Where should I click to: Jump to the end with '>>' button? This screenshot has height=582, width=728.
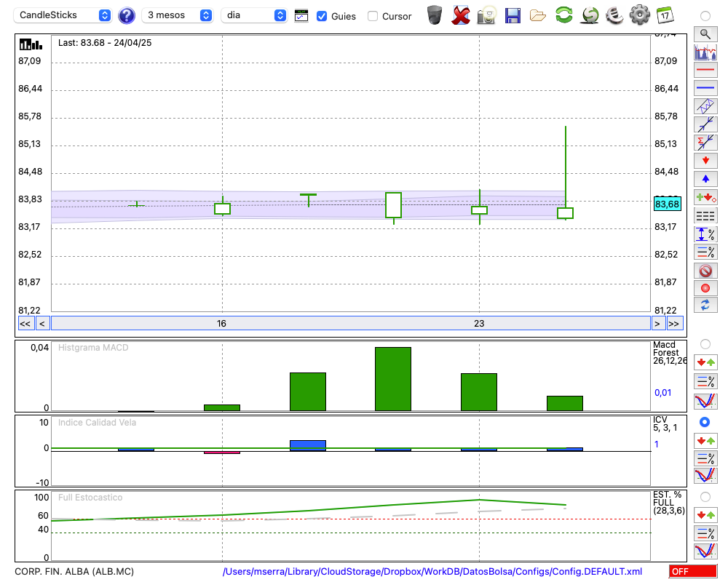coord(675,324)
